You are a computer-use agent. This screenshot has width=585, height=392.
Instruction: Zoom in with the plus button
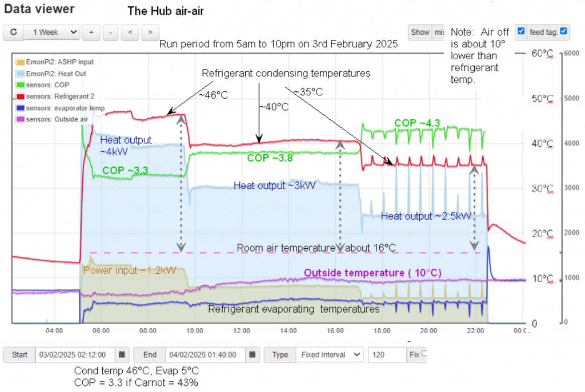[91, 33]
